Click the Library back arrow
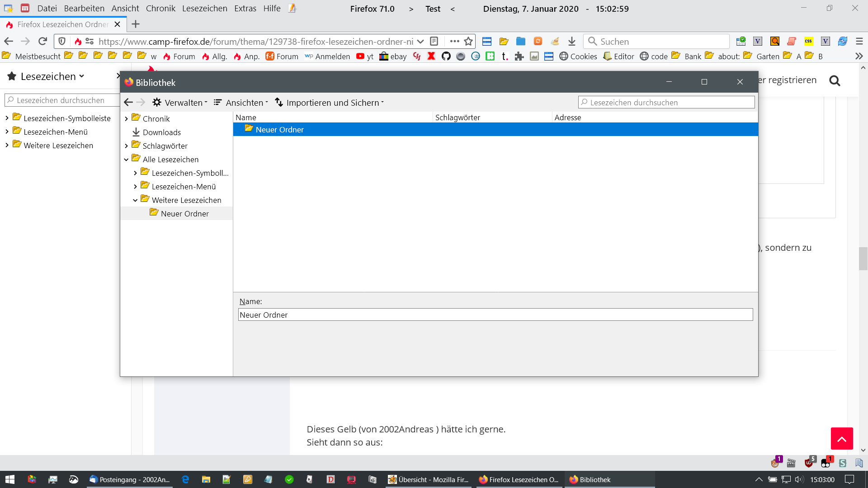The image size is (868, 488). (x=128, y=103)
